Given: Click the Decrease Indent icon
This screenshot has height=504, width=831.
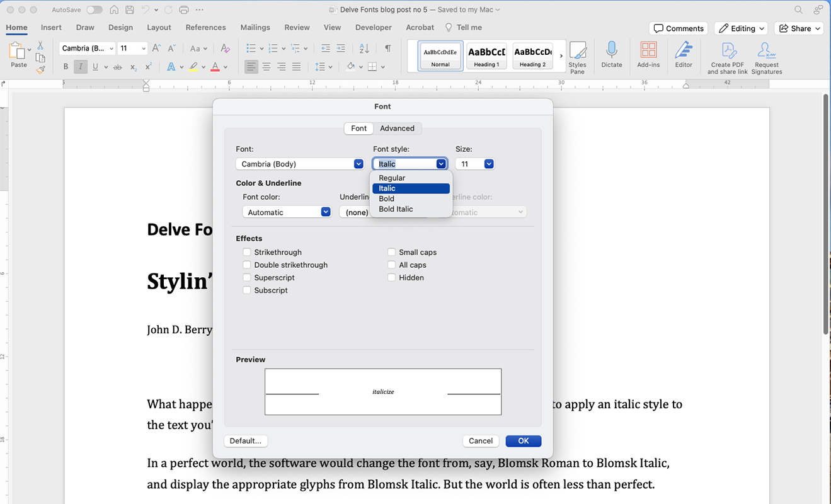Looking at the screenshot, I should point(325,49).
